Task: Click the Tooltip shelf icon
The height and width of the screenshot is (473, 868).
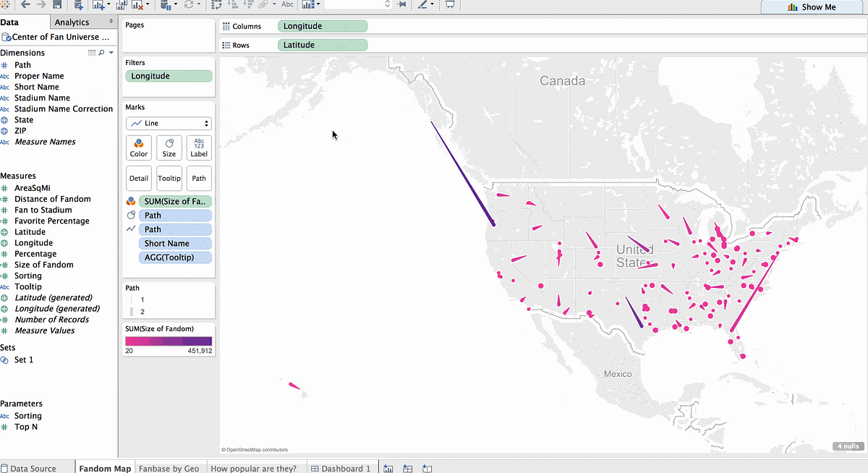Action: click(169, 179)
